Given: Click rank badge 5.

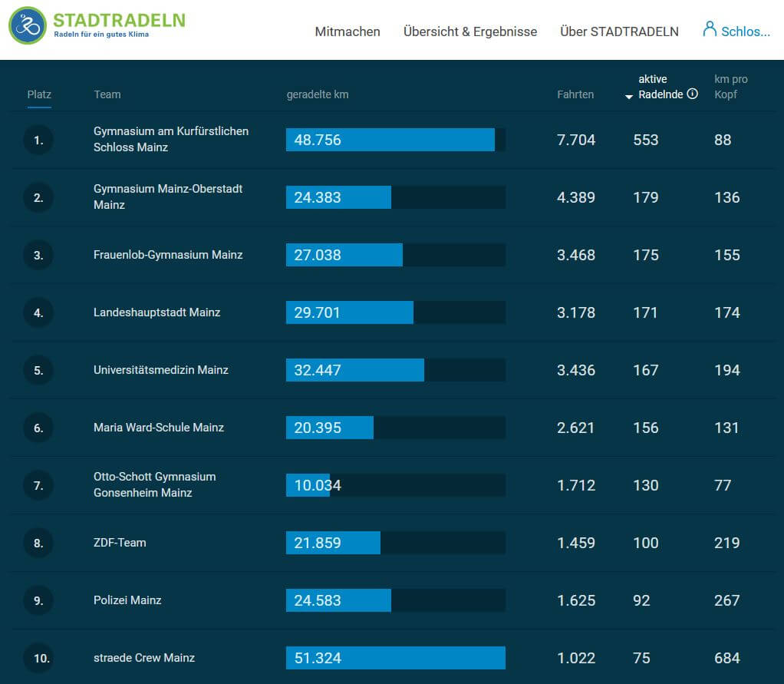Looking at the screenshot, I should coord(38,370).
